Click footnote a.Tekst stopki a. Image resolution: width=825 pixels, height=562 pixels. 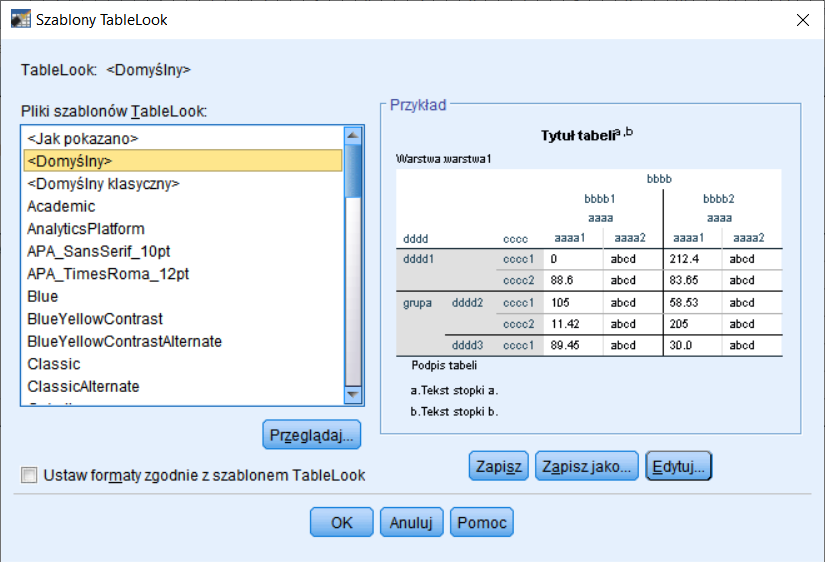click(454, 390)
